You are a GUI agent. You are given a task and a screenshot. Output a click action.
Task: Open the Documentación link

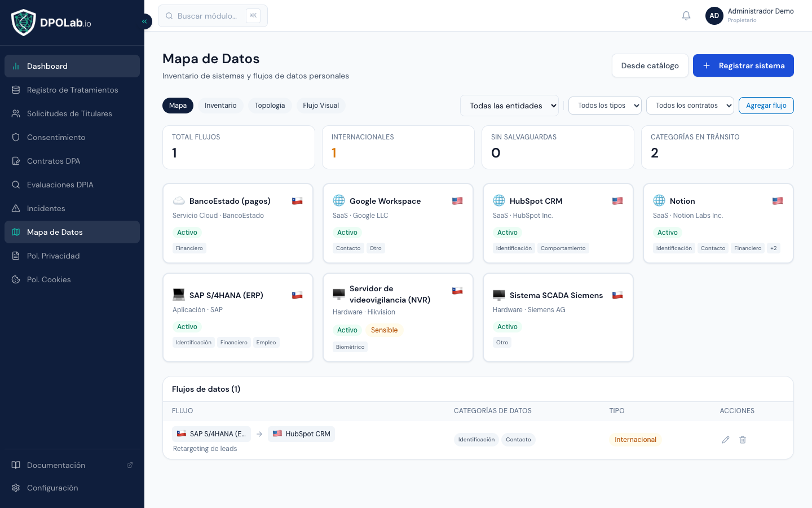[72, 465]
